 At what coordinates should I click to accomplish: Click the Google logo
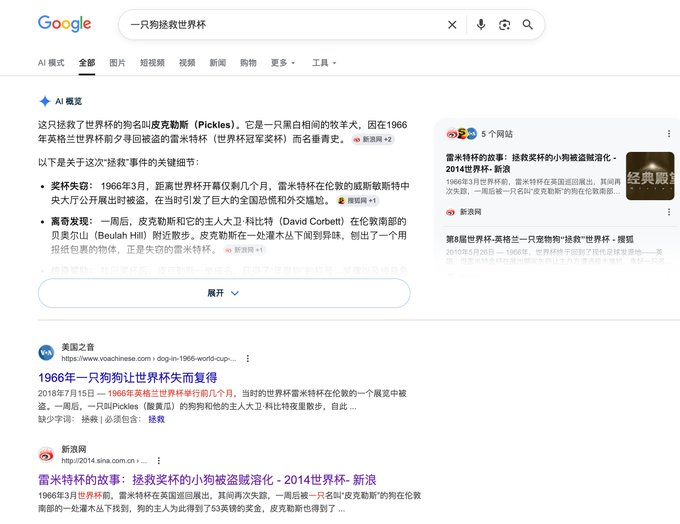tap(64, 24)
